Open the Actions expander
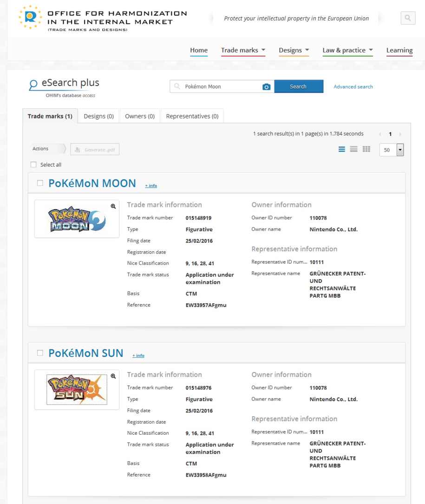This screenshot has width=425, height=504. pyautogui.click(x=49, y=149)
